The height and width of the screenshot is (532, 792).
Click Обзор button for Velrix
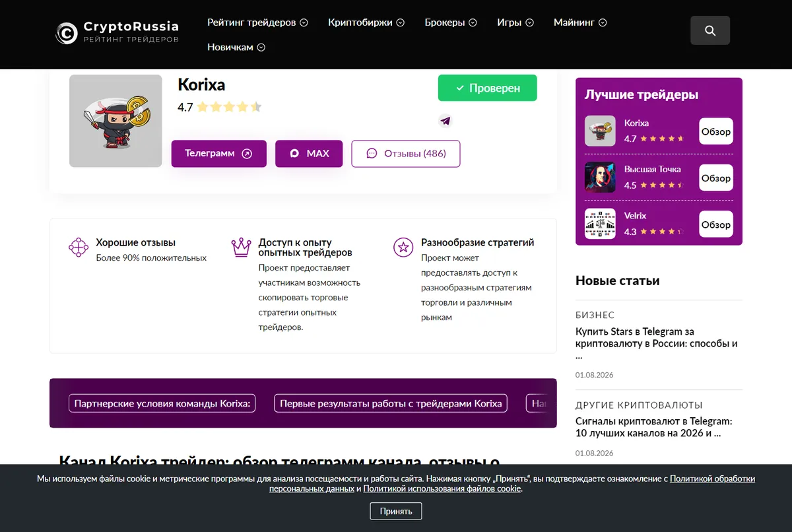coord(716,224)
